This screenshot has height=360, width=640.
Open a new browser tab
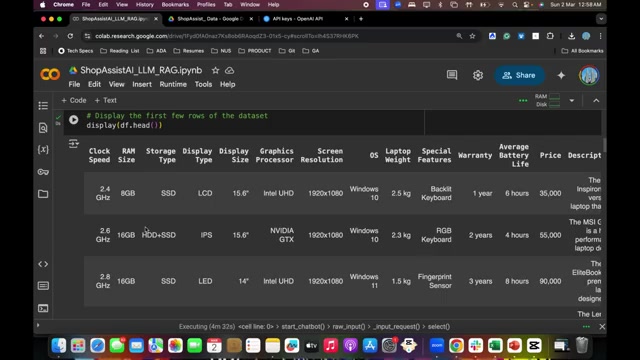coord(361,19)
